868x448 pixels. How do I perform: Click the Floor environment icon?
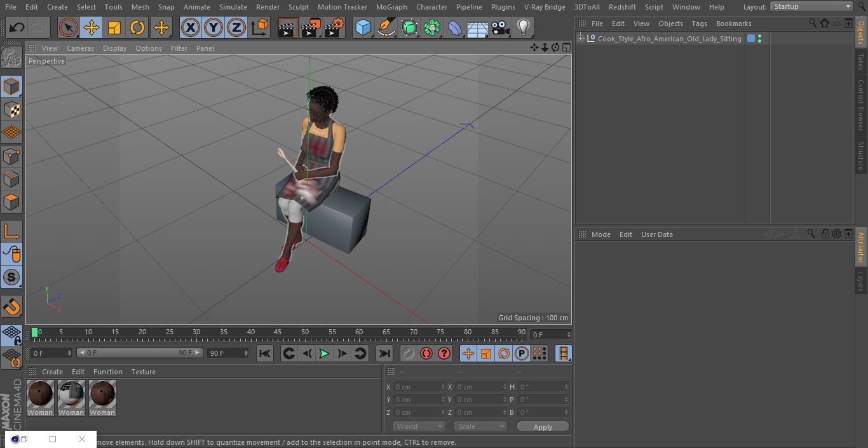pyautogui.click(x=478, y=27)
